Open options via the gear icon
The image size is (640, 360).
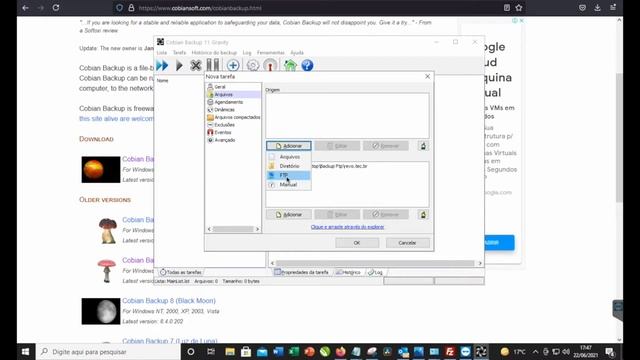253,65
